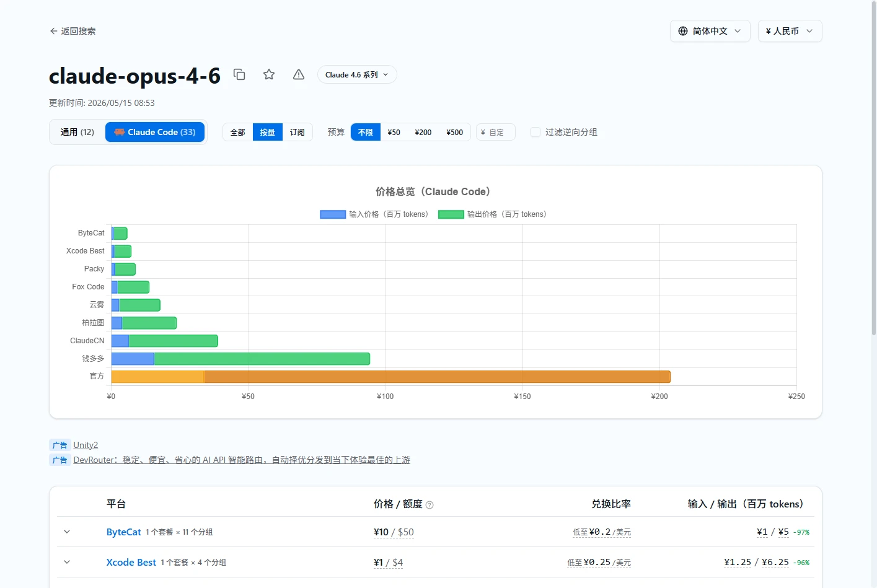This screenshot has width=877, height=588.
Task: Click the globe icon in language selector
Action: [x=683, y=31]
